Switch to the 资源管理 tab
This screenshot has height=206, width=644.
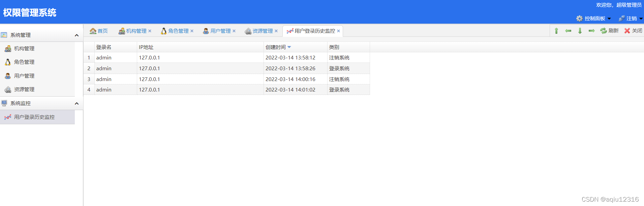tap(259, 31)
